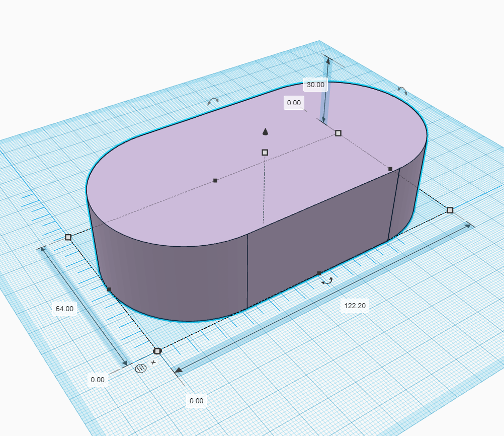Click the 0.00 label near the left ruler
504x436 pixels.
click(99, 380)
